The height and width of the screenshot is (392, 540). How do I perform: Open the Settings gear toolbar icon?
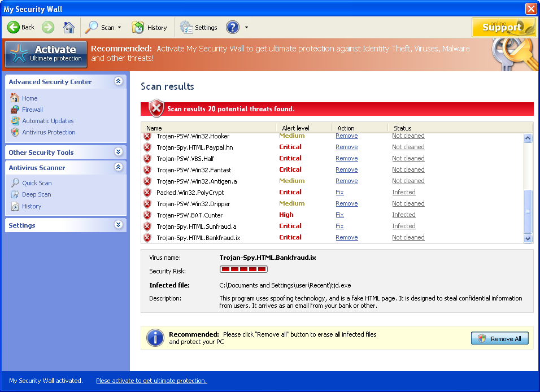(x=186, y=27)
